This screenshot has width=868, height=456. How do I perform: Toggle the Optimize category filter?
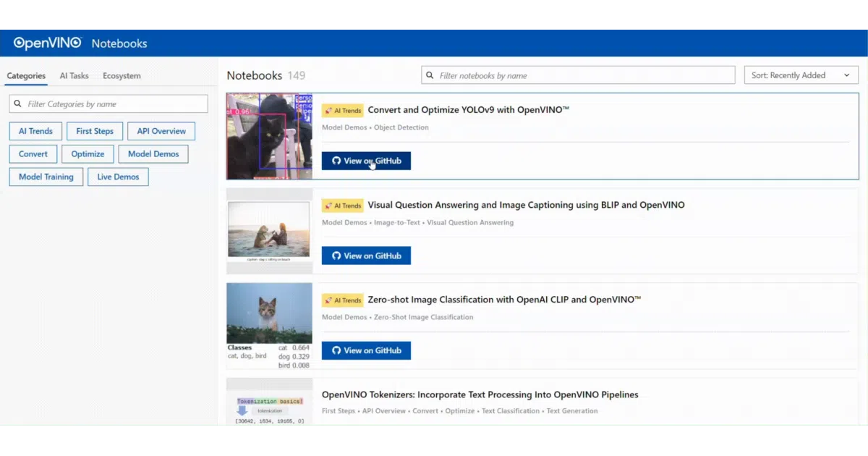88,154
